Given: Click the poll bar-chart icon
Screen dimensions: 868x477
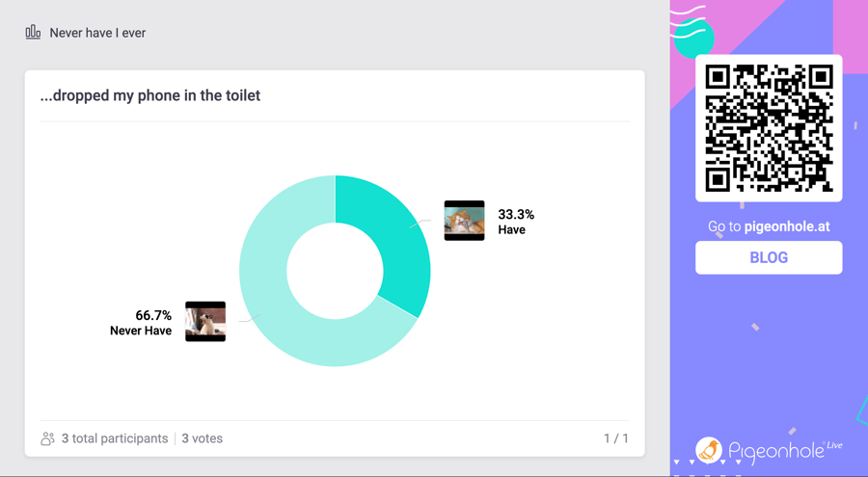Looking at the screenshot, I should click(x=33, y=32).
